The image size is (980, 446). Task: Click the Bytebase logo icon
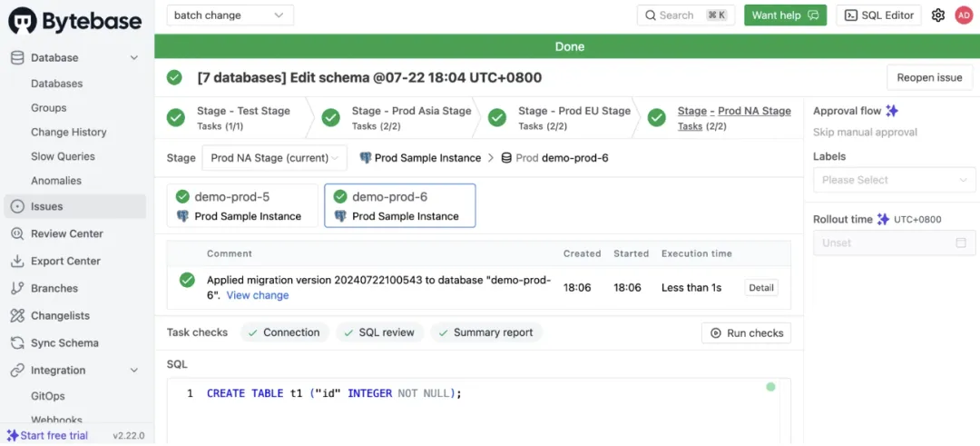(23, 21)
